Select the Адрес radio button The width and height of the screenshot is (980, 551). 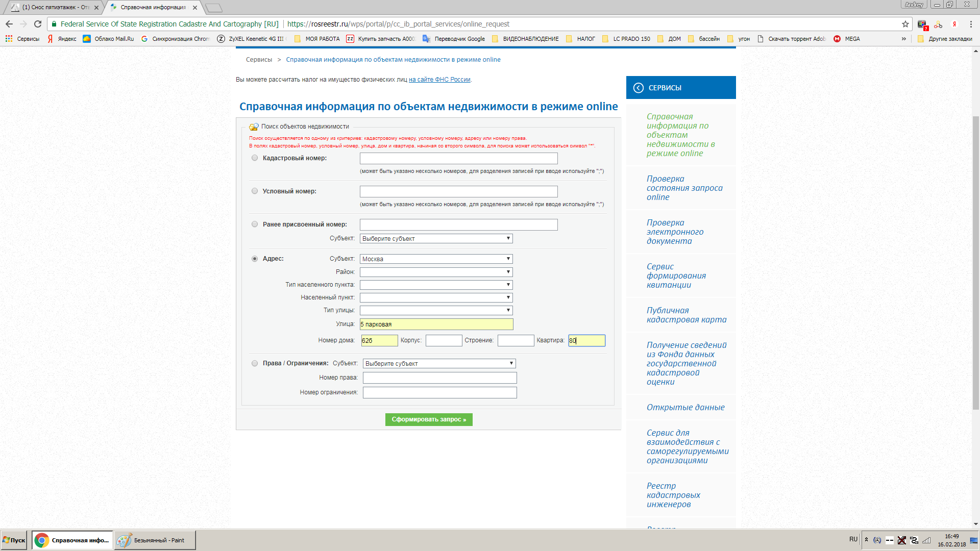(x=255, y=259)
